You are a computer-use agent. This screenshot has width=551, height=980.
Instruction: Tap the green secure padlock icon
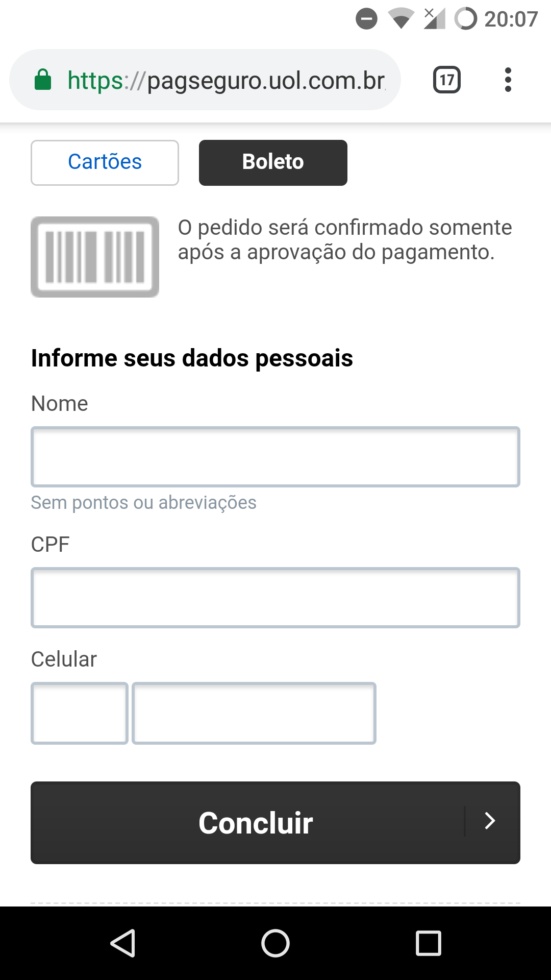click(x=43, y=80)
